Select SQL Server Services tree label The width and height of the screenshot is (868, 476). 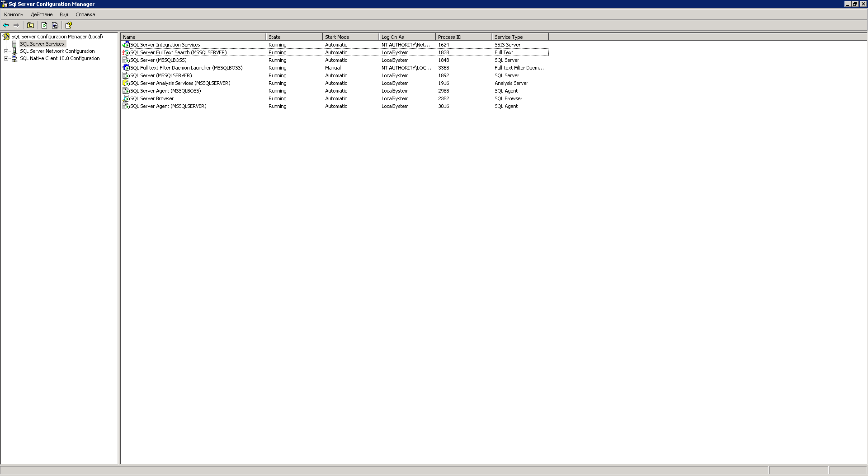42,44
